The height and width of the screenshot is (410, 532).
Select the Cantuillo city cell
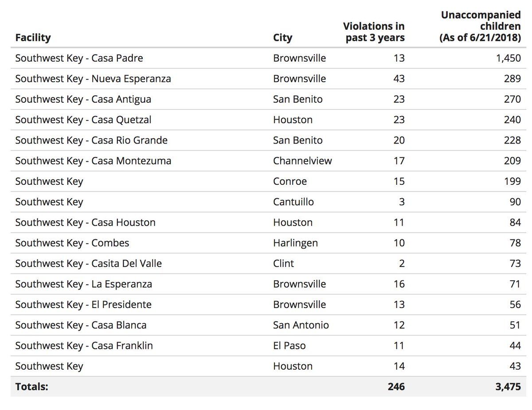[x=293, y=202]
